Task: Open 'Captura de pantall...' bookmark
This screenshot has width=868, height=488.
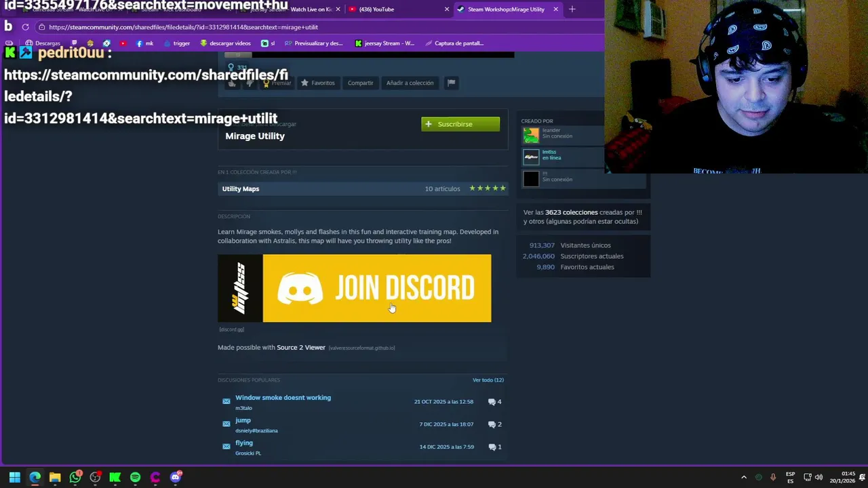Action: pos(454,43)
